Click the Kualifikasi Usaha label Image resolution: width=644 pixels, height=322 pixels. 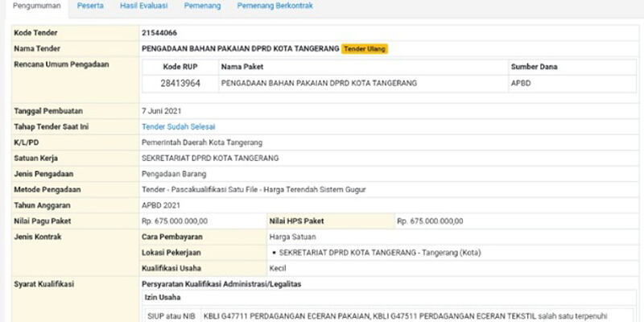171,269
